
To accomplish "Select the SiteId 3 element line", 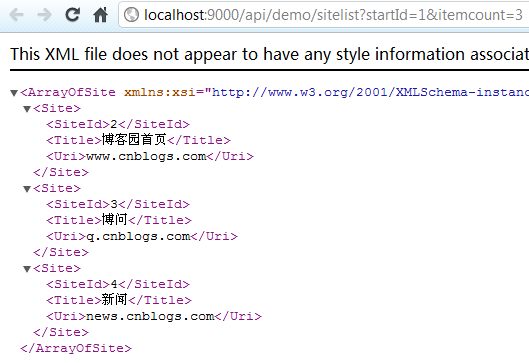I will point(118,204).
